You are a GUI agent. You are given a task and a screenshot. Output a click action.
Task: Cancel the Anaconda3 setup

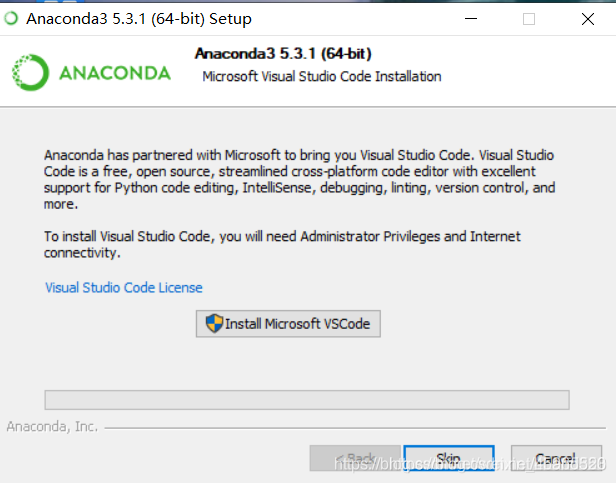[x=556, y=458]
